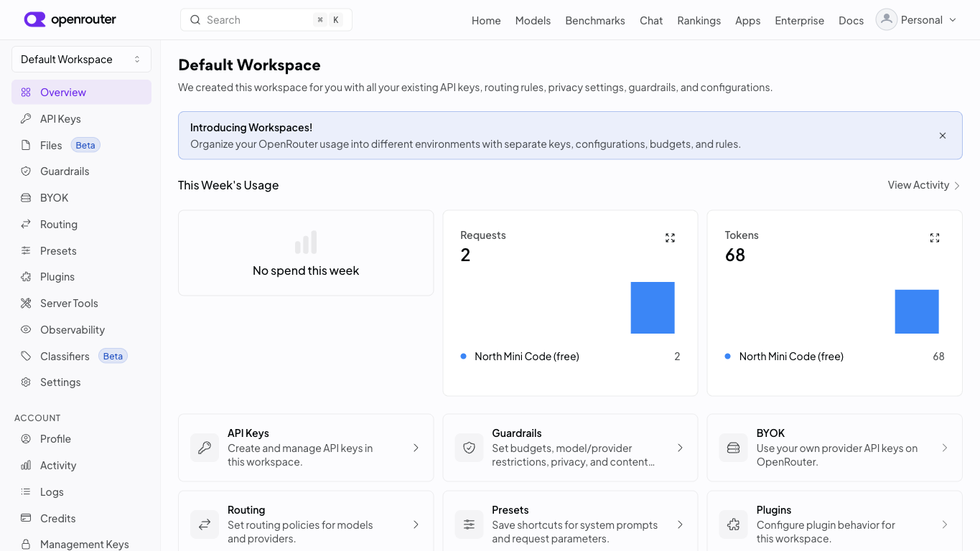Click the user avatar icon
The image size is (980, 551).
click(x=887, y=20)
